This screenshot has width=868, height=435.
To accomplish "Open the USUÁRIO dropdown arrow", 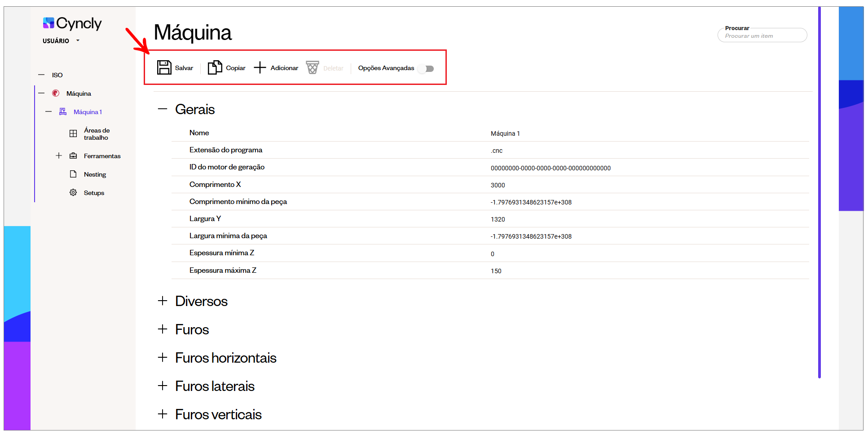I will [x=78, y=40].
